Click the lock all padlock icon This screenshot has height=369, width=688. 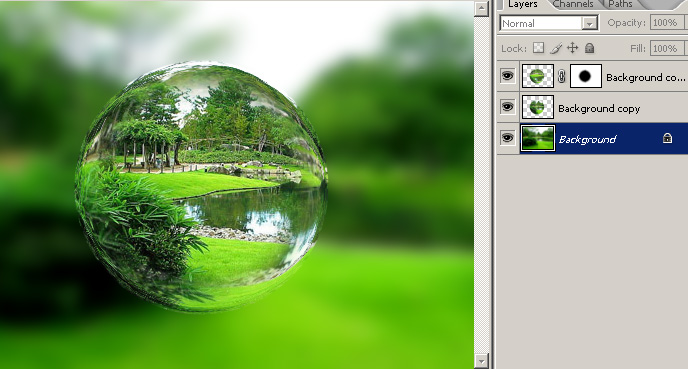tap(589, 48)
